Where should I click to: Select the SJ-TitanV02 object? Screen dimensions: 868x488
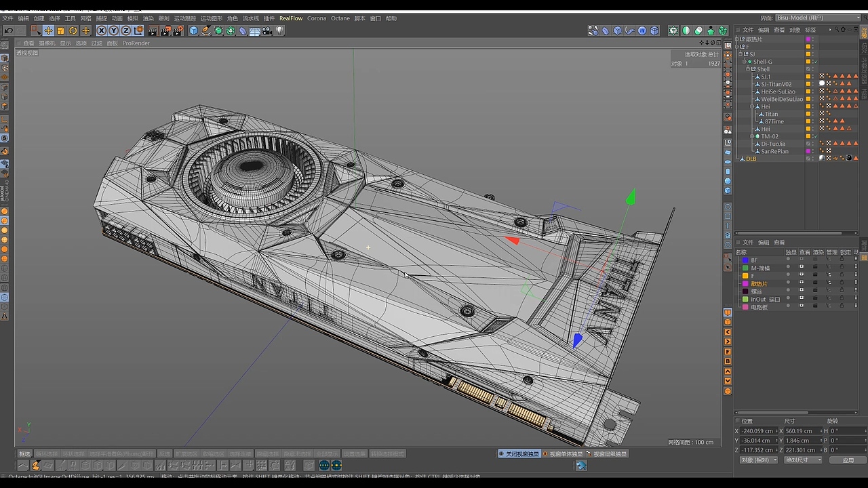(776, 84)
